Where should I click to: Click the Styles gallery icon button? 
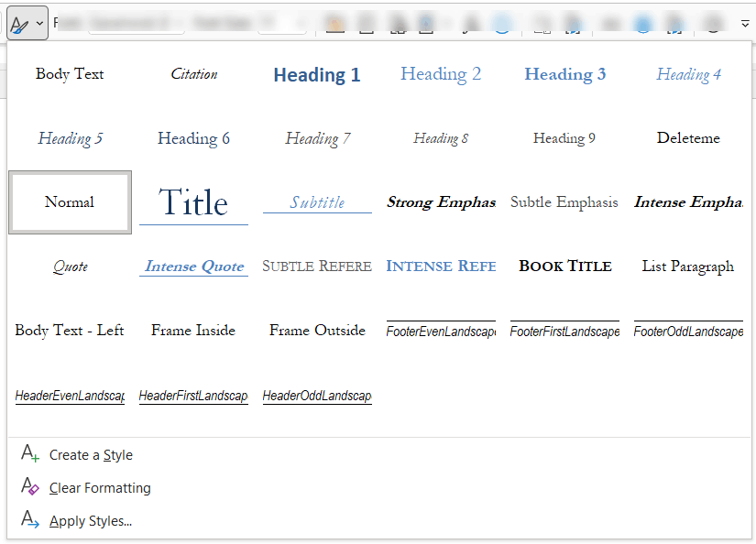point(27,23)
